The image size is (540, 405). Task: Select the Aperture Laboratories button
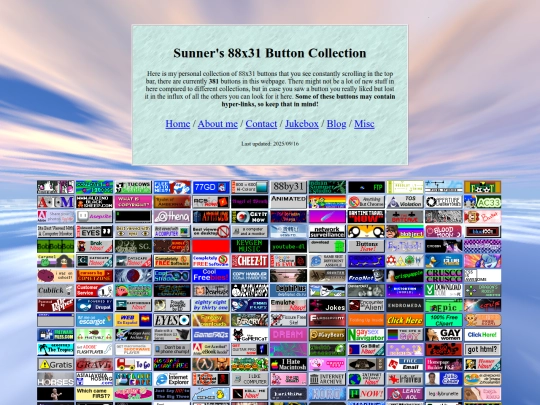444,202
